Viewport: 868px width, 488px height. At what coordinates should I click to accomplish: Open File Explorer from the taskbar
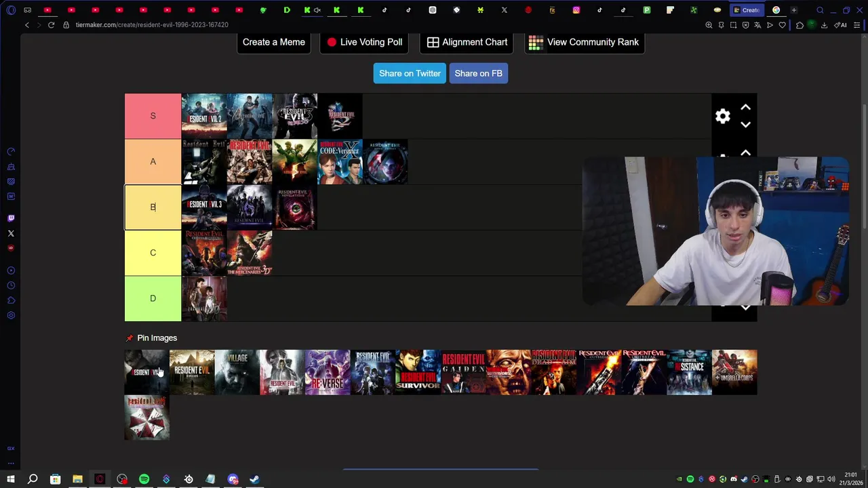pos(77,479)
